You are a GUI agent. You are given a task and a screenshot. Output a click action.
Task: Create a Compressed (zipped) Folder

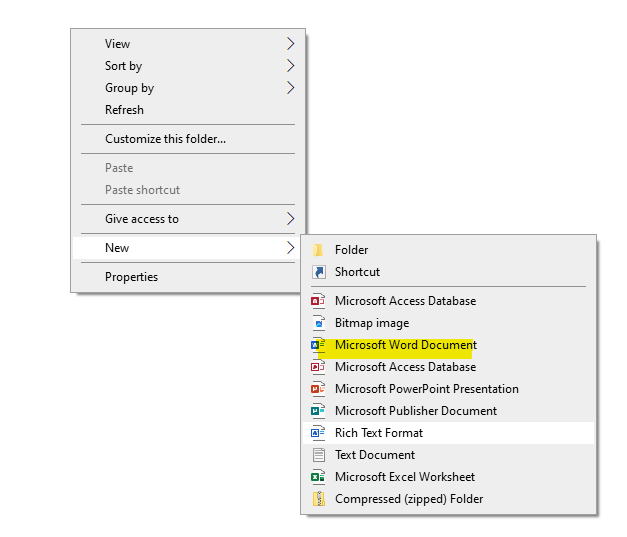point(448,499)
